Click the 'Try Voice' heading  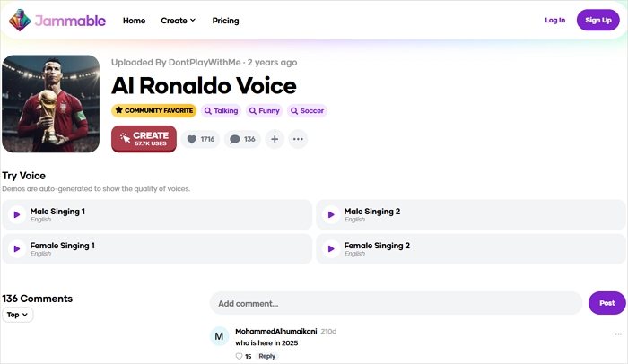coord(23,176)
